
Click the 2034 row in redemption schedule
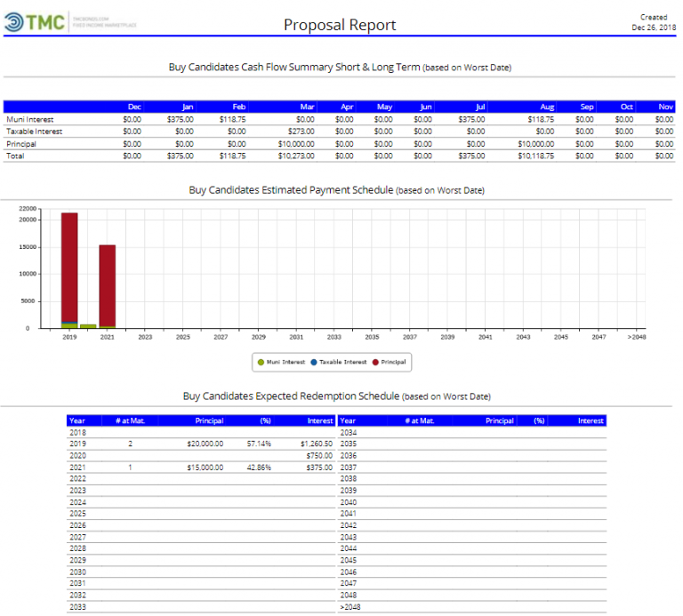tap(472, 433)
